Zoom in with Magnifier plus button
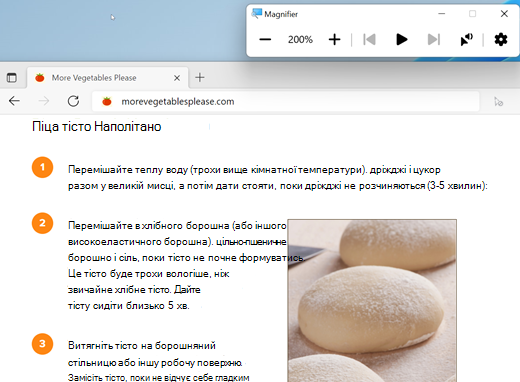The height and width of the screenshot is (382, 520). (334, 40)
